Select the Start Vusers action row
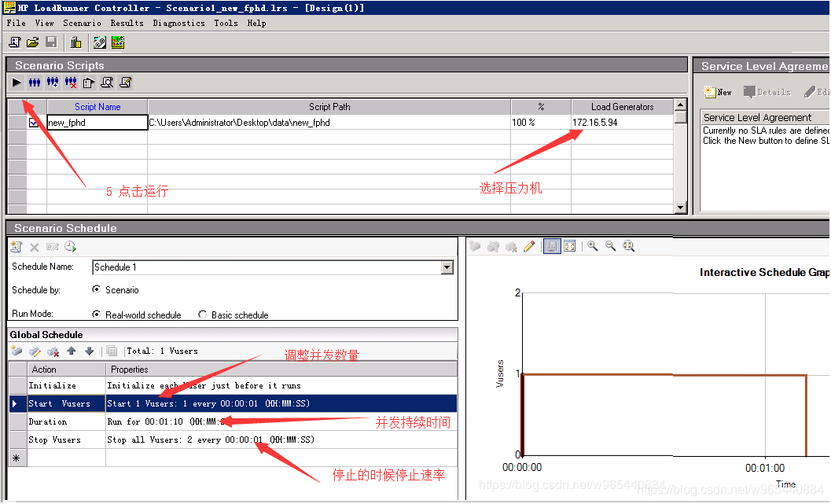The height and width of the screenshot is (504, 831). pyautogui.click(x=233, y=403)
